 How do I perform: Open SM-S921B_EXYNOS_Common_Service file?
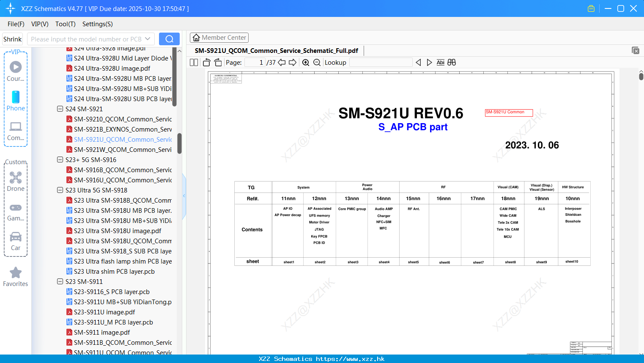pos(119,129)
